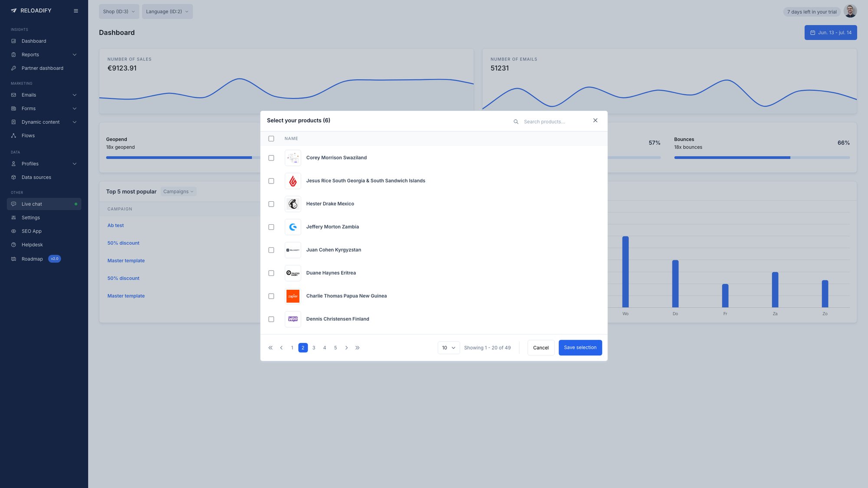This screenshot has width=868, height=488.
Task: Click the Helpdesk icon in sidebar
Action: pos(13,245)
